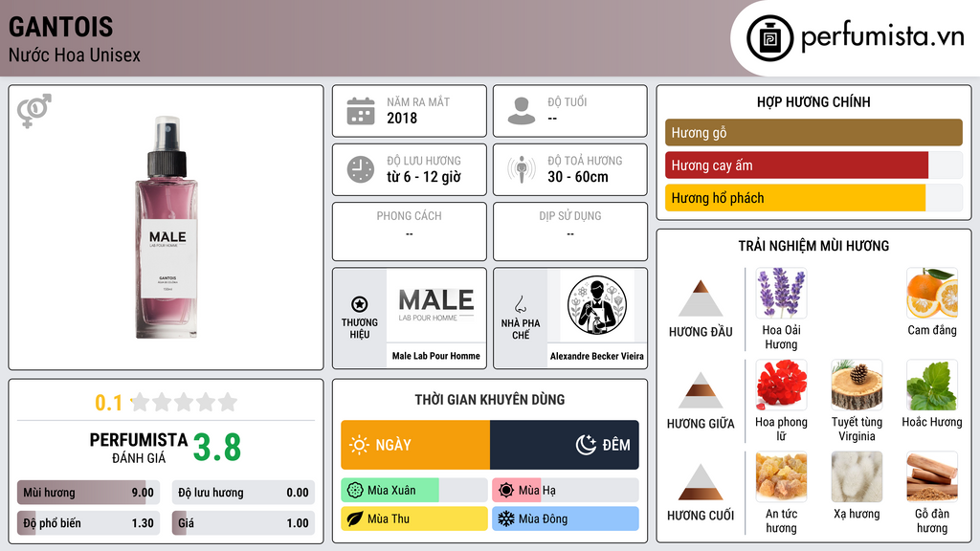Click the release year 2018 value

(402, 118)
